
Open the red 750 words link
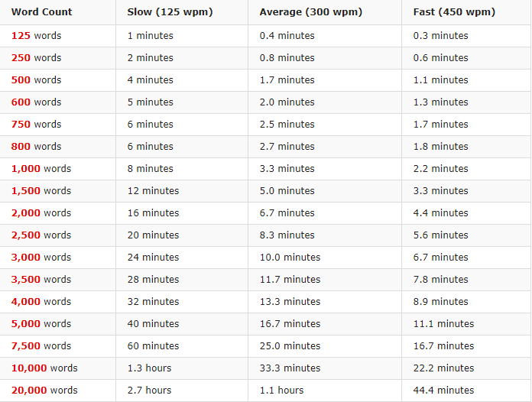[x=21, y=125]
